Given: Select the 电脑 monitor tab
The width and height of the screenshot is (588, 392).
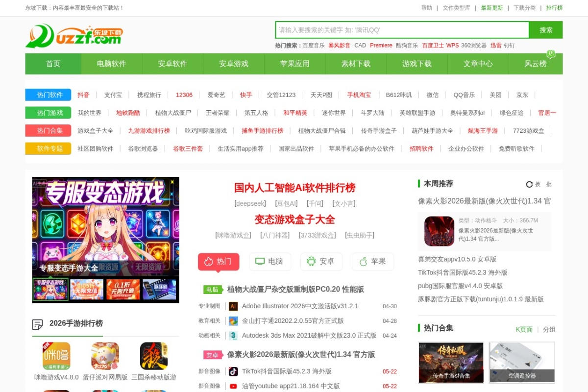Looking at the screenshot, I should pyautogui.click(x=270, y=262).
